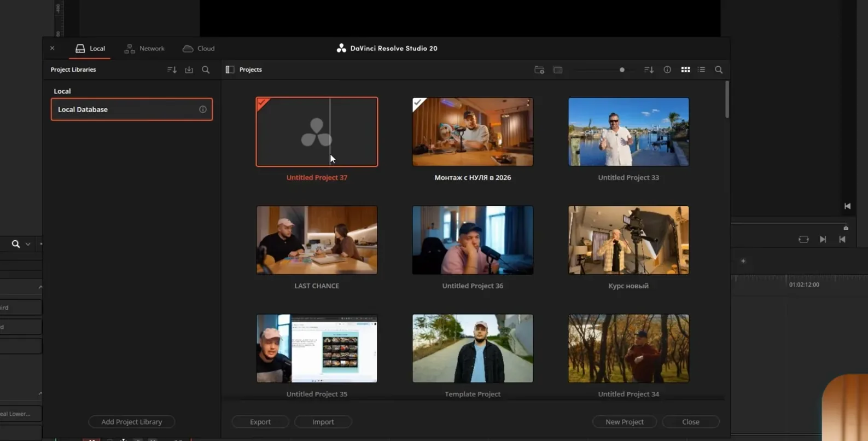The width and height of the screenshot is (868, 441).
Task: Click the Add Project Library button
Action: pos(132,422)
